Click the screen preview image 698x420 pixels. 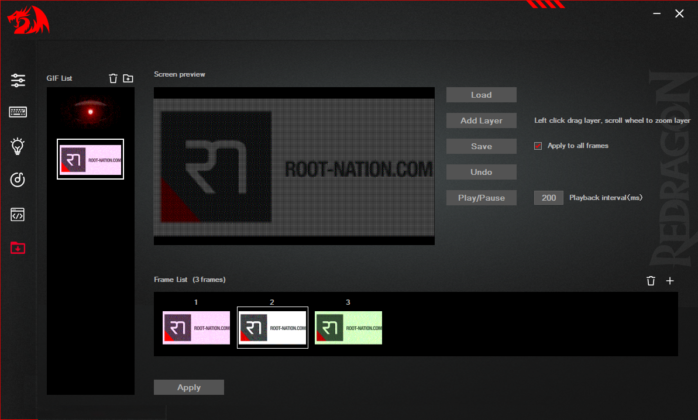(294, 167)
